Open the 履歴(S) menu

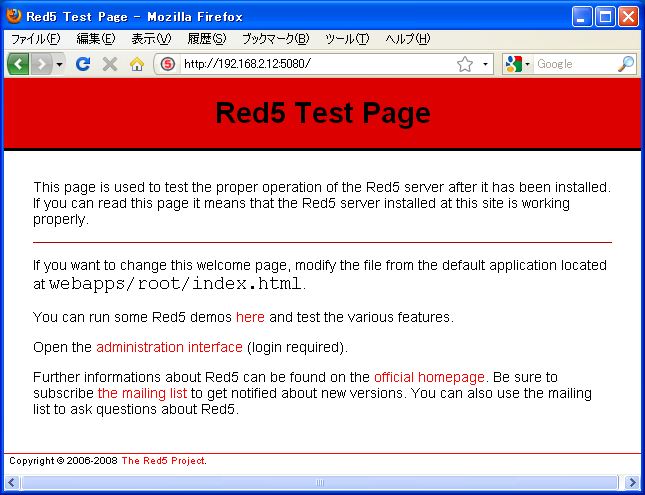(206, 39)
